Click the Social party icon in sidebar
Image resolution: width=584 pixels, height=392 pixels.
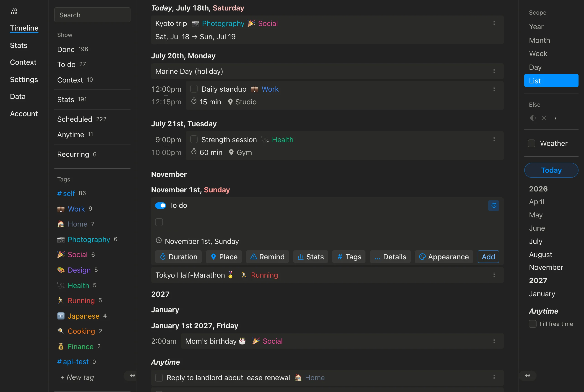tap(61, 255)
